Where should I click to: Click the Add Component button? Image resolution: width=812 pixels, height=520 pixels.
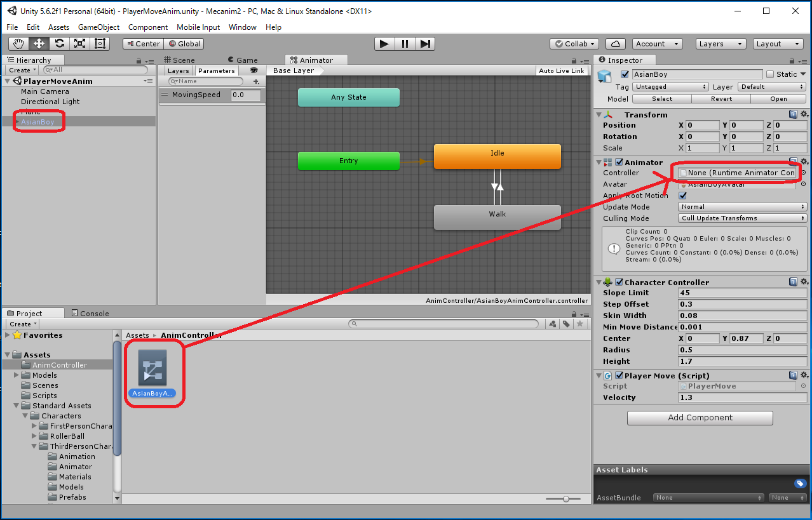[x=700, y=418]
